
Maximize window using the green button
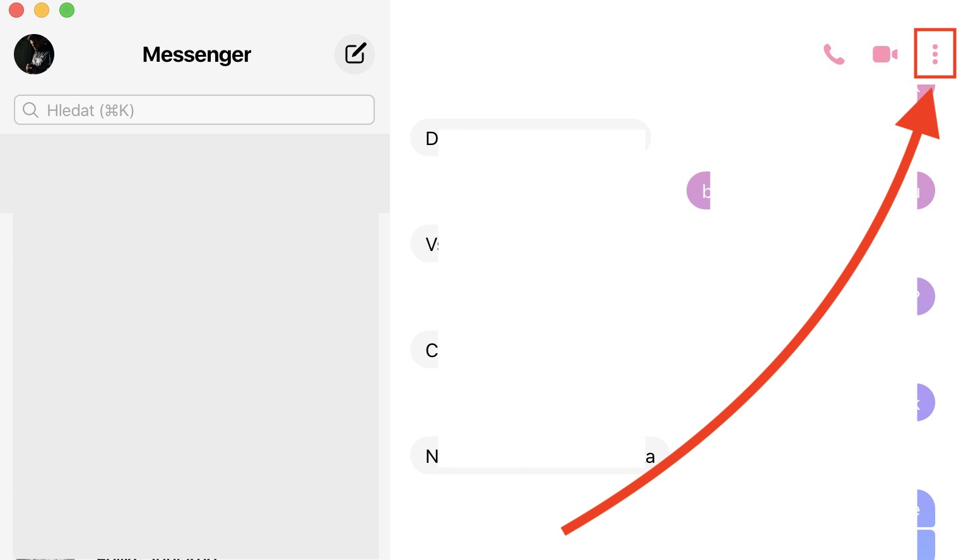click(67, 10)
